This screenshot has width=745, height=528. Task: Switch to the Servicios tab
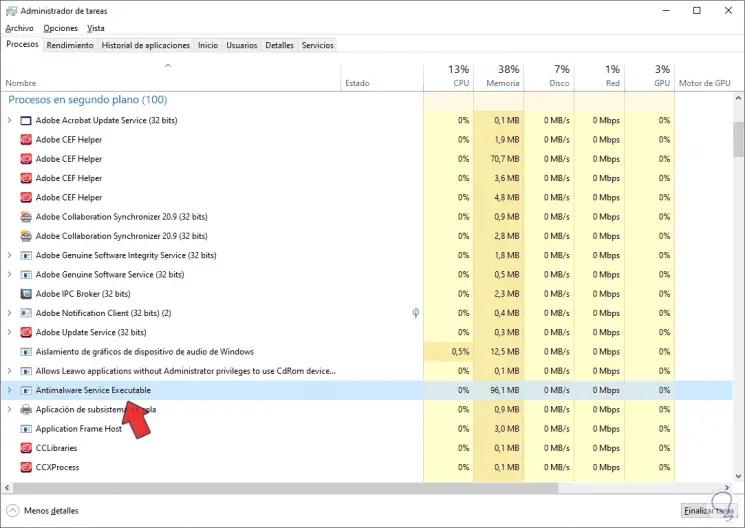[x=317, y=45]
